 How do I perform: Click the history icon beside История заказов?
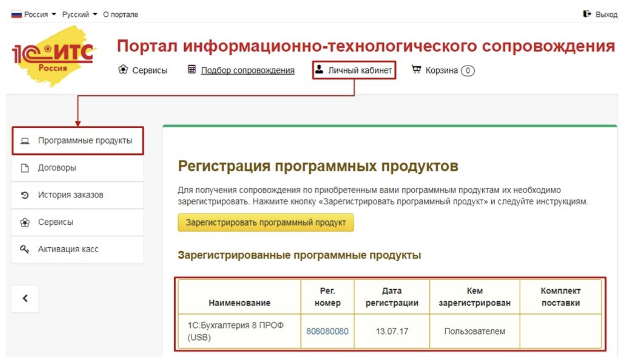click(x=25, y=195)
